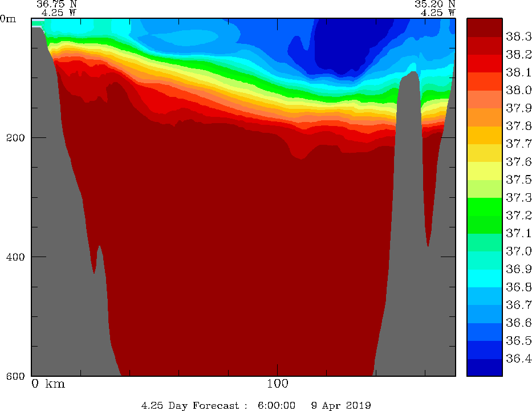
Task: Click the darkest blue swatch below 36.4
Action: pos(485,367)
